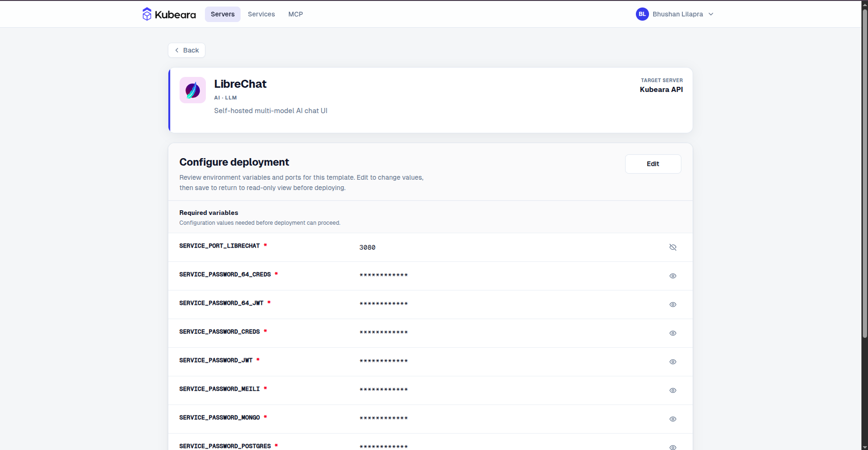Click the SERVICE_PASSWORD_MEILI variable name

tap(219, 389)
